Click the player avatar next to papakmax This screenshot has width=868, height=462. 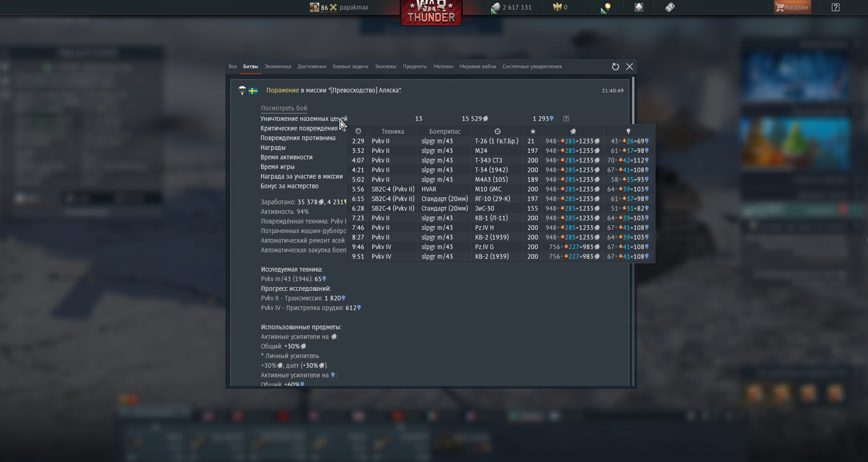tap(314, 7)
